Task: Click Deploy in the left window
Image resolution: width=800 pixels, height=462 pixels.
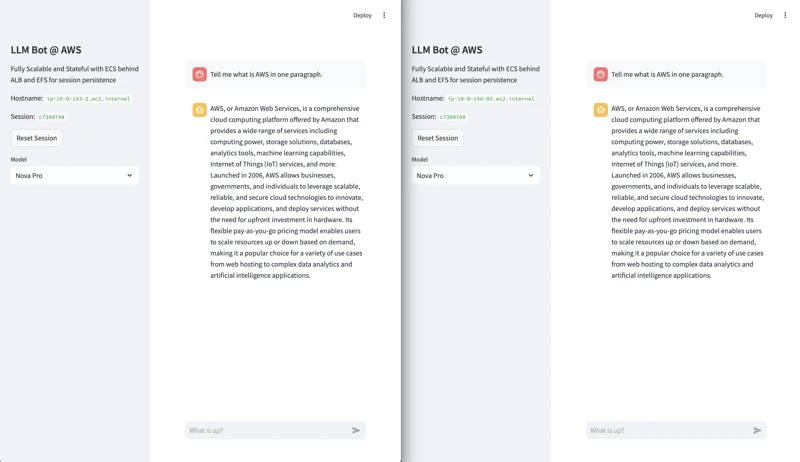Action: [362, 15]
